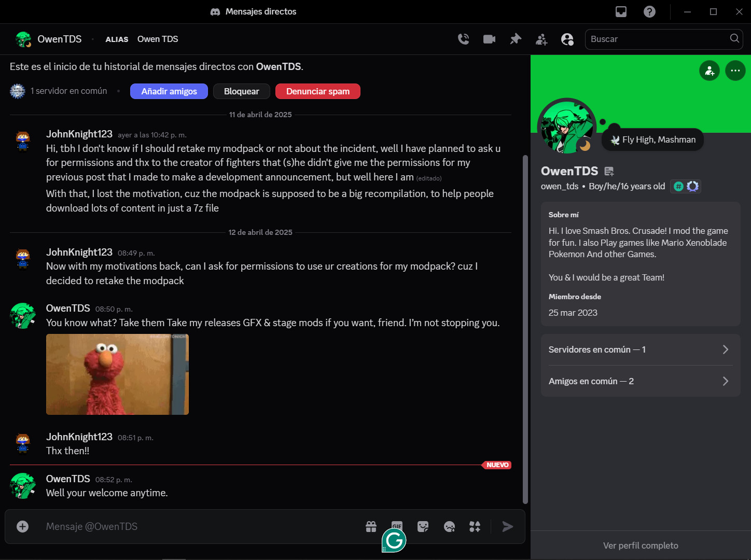The image size is (751, 560).
Task: Open the GIF picker
Action: (x=397, y=525)
